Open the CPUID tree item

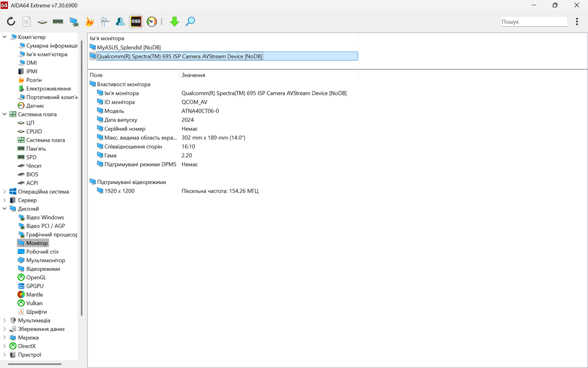(x=30, y=131)
